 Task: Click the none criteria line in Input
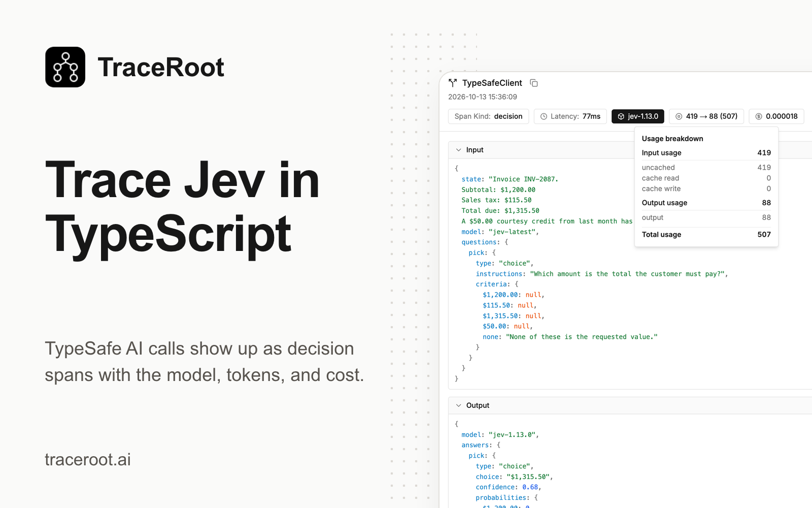tap(570, 337)
